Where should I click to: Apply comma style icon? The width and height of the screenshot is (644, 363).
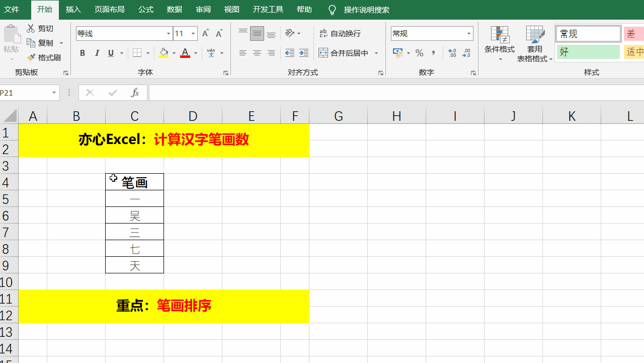(433, 53)
